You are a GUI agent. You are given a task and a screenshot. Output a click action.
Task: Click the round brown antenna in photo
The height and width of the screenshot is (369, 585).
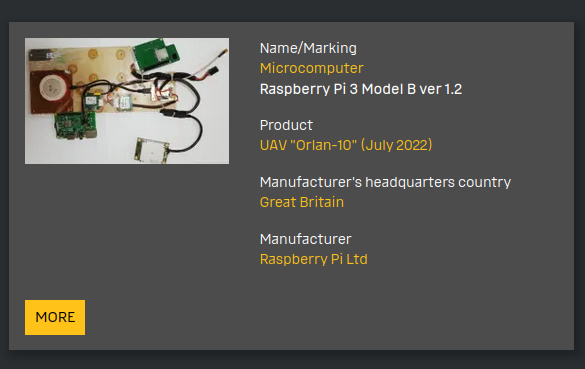[x=51, y=88]
